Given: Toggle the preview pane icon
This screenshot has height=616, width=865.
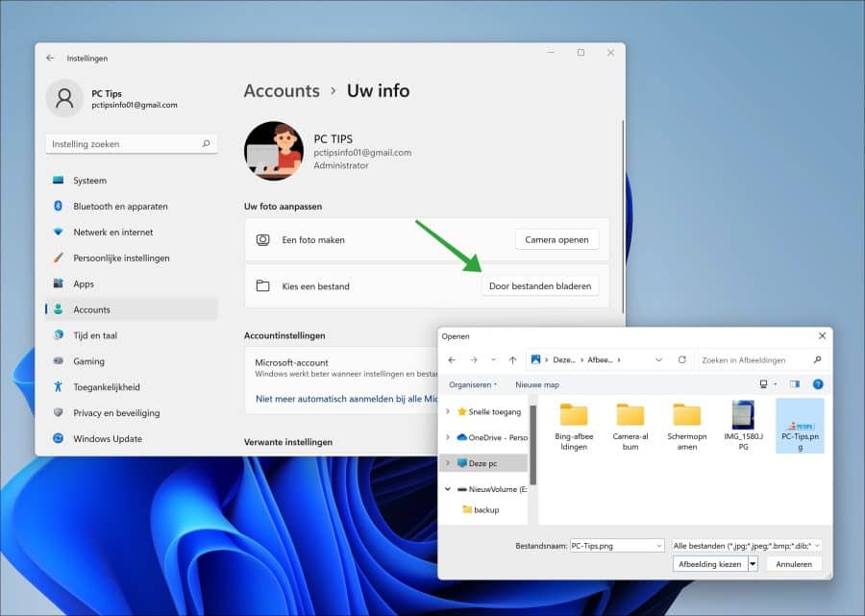Looking at the screenshot, I should 795,384.
